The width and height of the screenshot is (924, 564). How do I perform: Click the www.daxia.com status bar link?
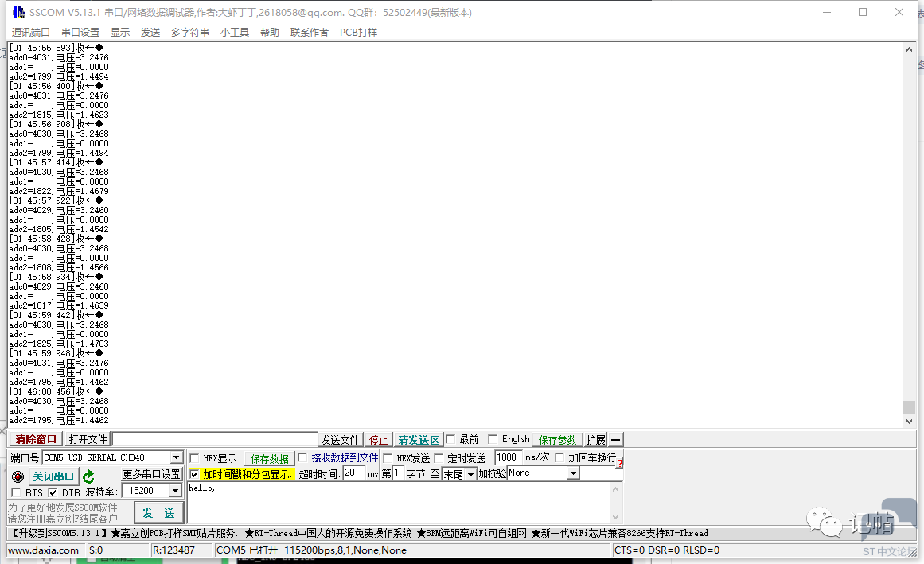pos(43,550)
